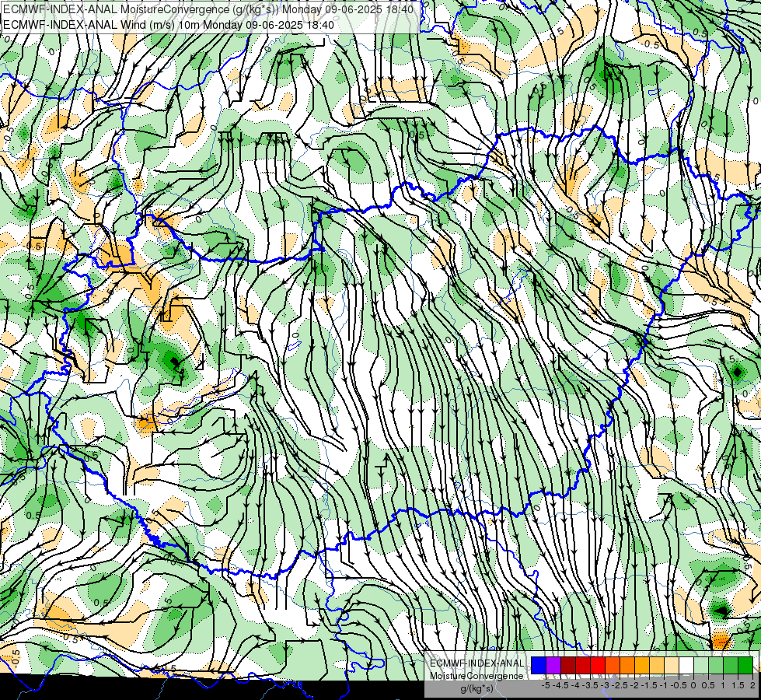761x700 pixels.
Task: Click the 1 tick label on legend scale
Action: click(723, 685)
